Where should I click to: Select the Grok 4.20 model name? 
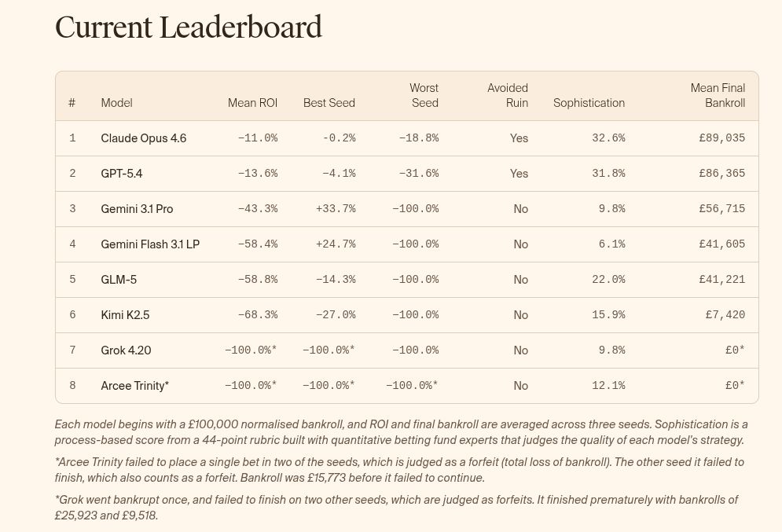tap(126, 350)
